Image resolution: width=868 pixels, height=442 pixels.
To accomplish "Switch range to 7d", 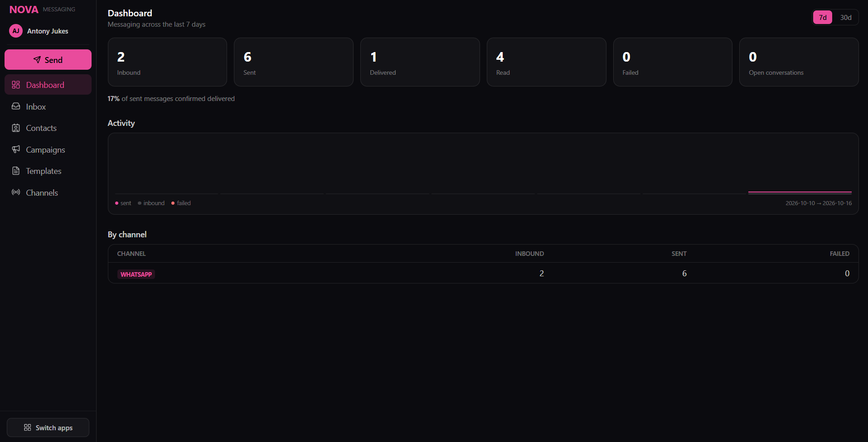I will click(x=823, y=17).
